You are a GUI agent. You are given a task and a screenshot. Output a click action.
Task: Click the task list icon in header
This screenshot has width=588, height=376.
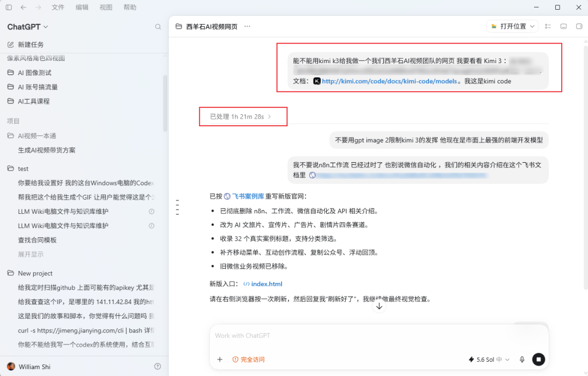[548, 26]
